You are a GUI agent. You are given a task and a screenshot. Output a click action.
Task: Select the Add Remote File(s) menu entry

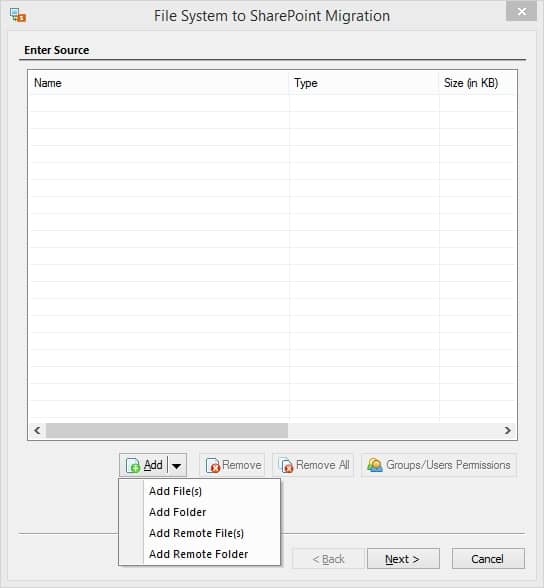pos(199,533)
